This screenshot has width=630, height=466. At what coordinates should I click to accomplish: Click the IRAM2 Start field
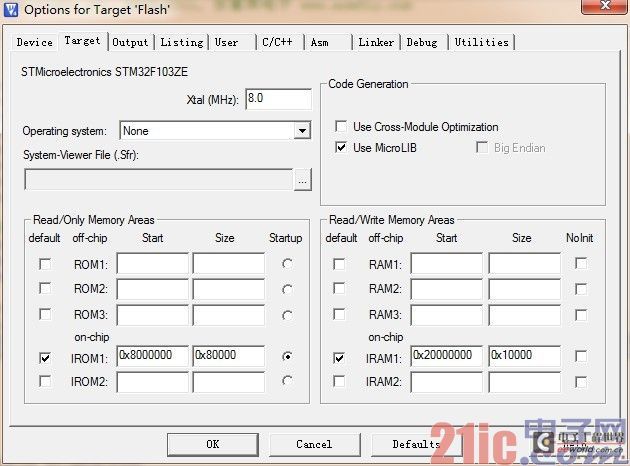pos(446,382)
